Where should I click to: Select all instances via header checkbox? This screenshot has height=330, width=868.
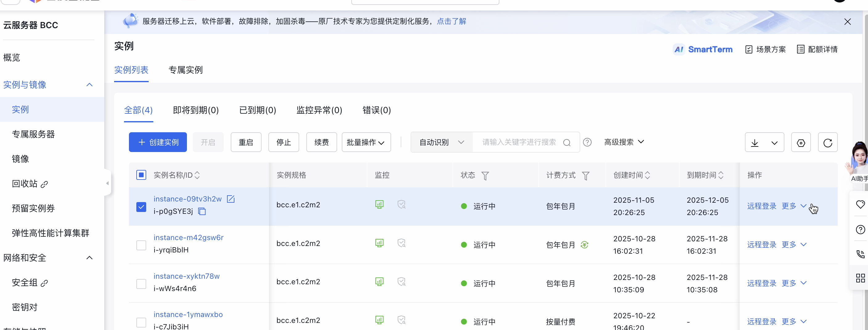point(141,175)
